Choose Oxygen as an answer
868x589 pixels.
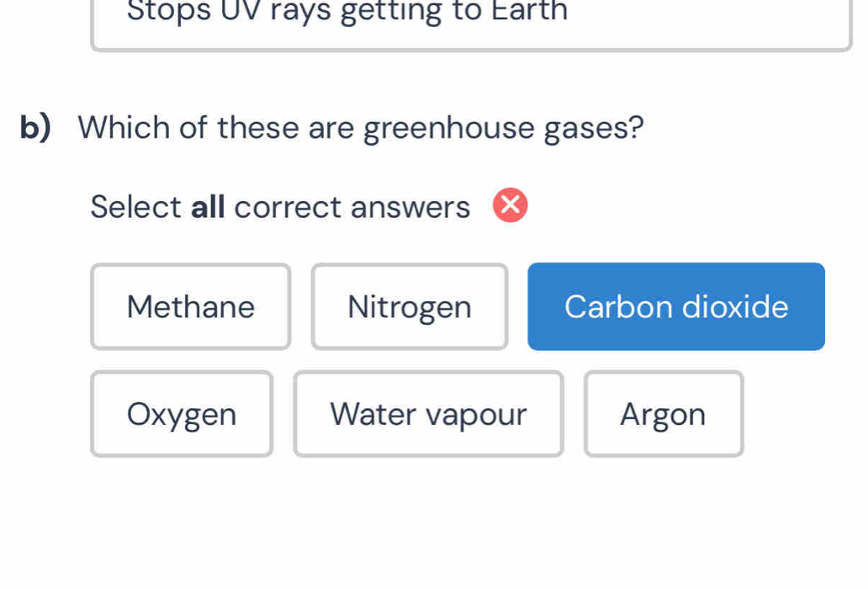coord(182,414)
